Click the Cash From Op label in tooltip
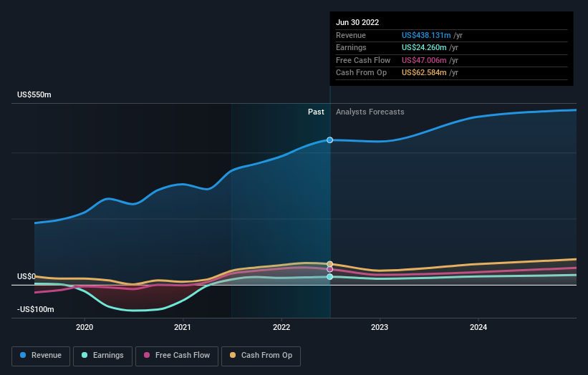The width and height of the screenshot is (588, 375). 361,73
